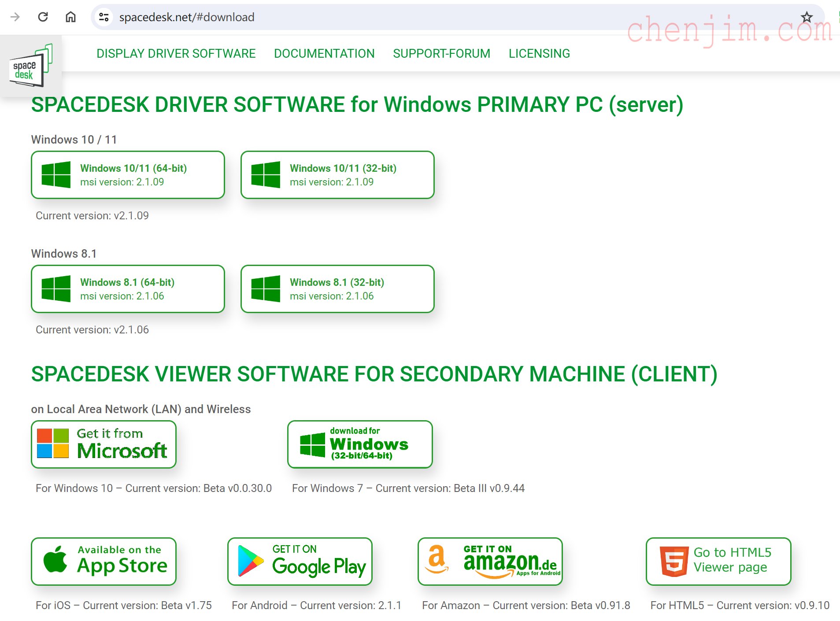Open site information icon in address bar
This screenshot has height=621, width=840.
104,17
